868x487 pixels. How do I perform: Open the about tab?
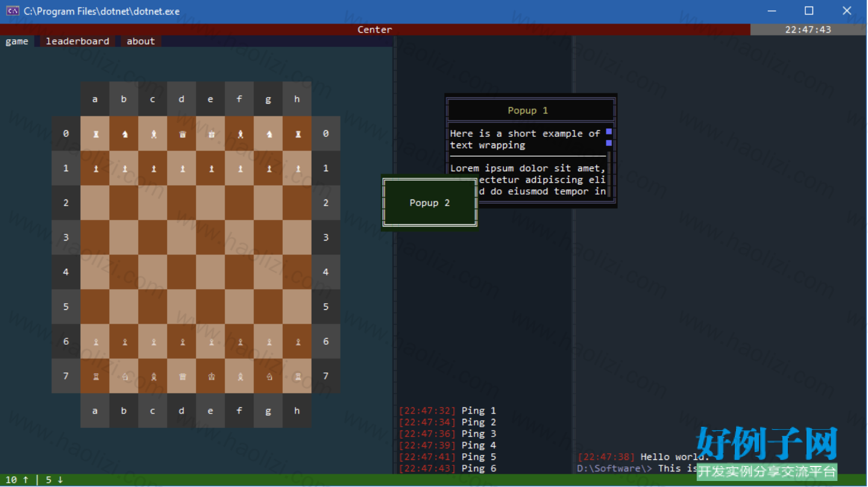(x=140, y=41)
